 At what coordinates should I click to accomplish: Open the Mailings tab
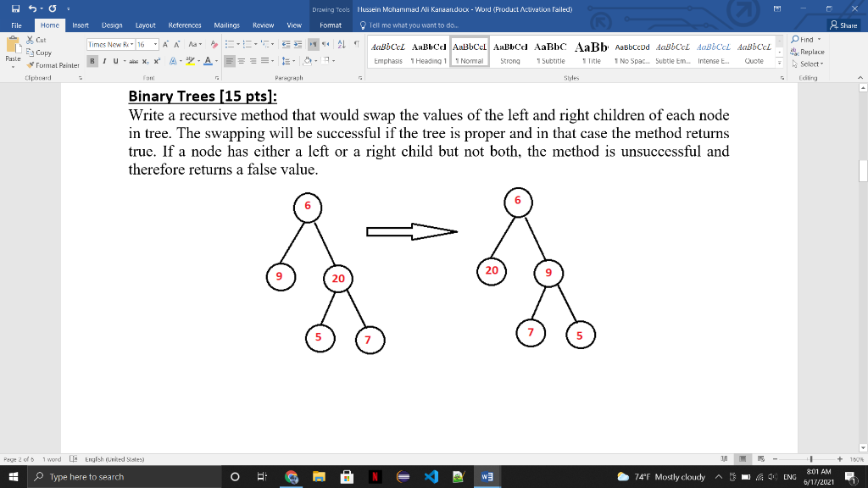click(225, 25)
